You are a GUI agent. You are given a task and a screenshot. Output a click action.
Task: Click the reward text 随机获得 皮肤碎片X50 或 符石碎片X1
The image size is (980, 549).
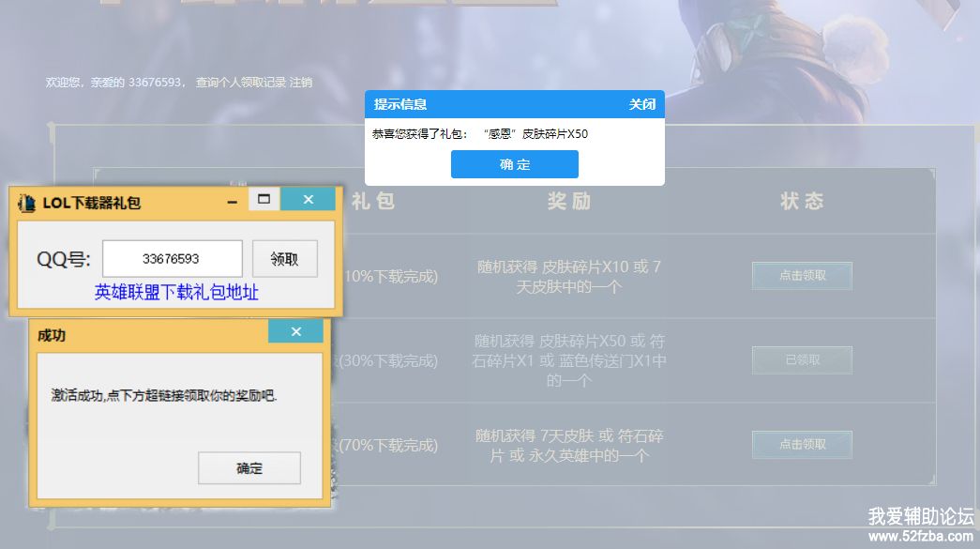pos(568,360)
